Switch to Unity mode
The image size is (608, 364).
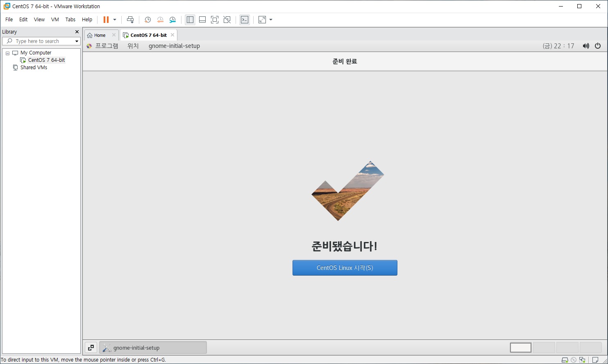coord(227,20)
